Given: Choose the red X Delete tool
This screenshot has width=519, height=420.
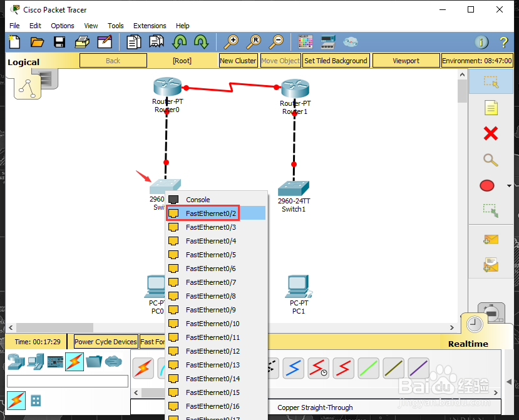Looking at the screenshot, I should (491, 134).
